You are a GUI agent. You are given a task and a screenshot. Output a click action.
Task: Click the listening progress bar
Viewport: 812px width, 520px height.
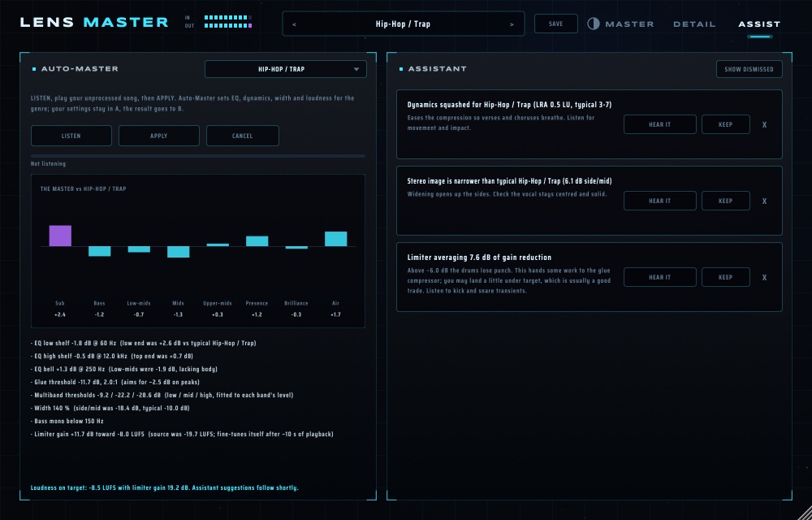coord(198,155)
